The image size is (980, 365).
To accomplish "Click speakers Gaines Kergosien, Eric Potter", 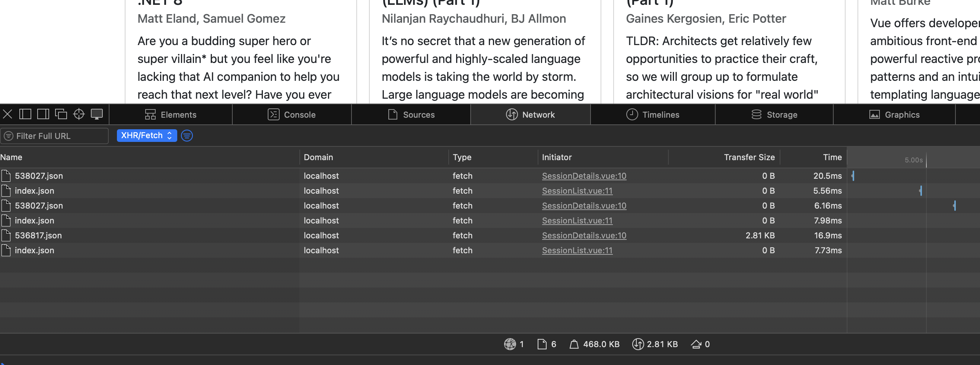I will click(706, 19).
